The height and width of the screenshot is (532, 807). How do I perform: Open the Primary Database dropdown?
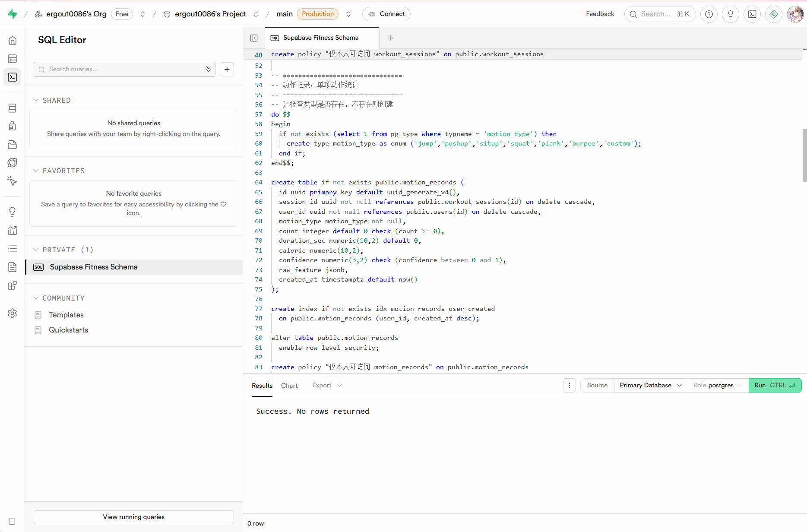(650, 385)
